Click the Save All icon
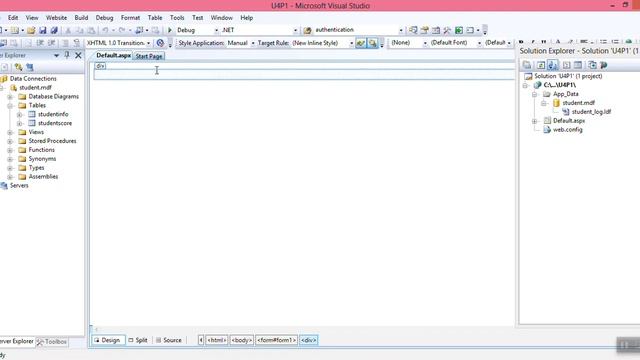The height and width of the screenshot is (360, 640). point(54,30)
